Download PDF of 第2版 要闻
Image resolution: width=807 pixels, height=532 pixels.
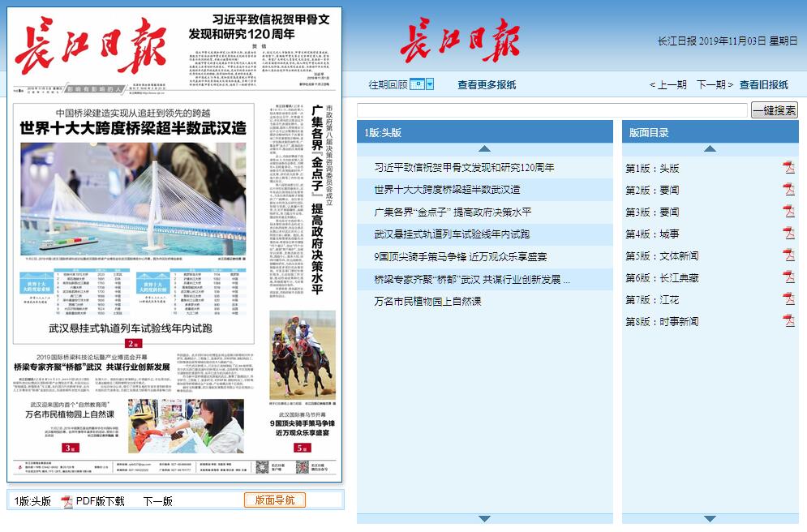tap(788, 190)
